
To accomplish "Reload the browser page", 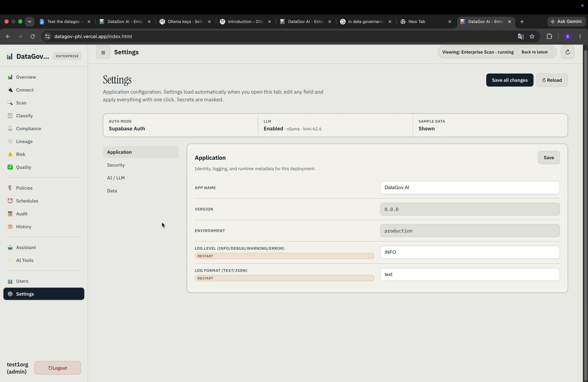I will [x=33, y=36].
